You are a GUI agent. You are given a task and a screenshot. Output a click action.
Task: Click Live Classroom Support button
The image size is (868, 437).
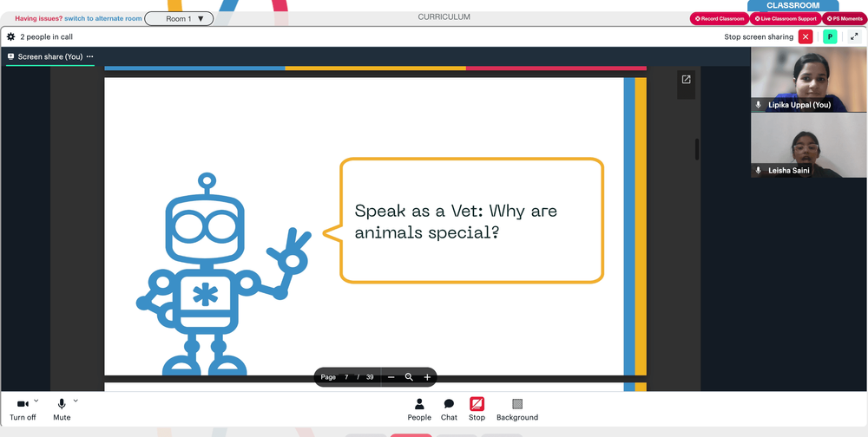coord(785,19)
